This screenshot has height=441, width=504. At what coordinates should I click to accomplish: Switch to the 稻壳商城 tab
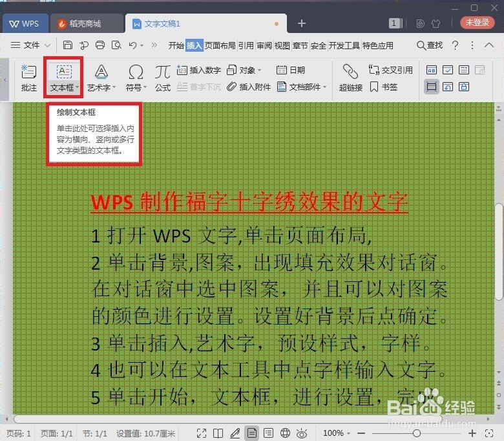pyautogui.click(x=87, y=23)
